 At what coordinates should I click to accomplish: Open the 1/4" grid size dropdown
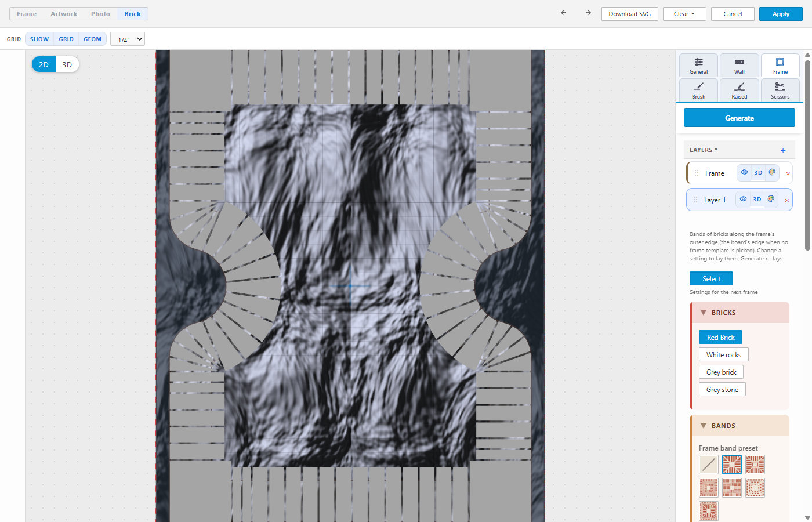coord(128,39)
